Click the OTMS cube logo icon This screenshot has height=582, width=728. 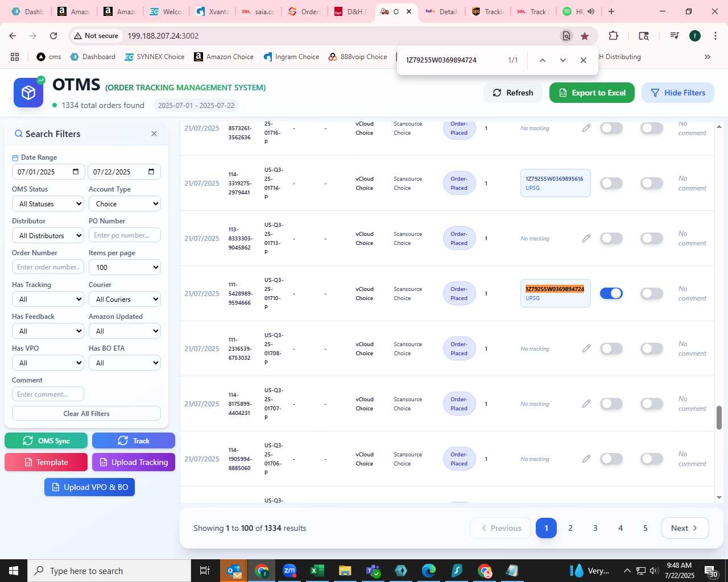tap(28, 93)
